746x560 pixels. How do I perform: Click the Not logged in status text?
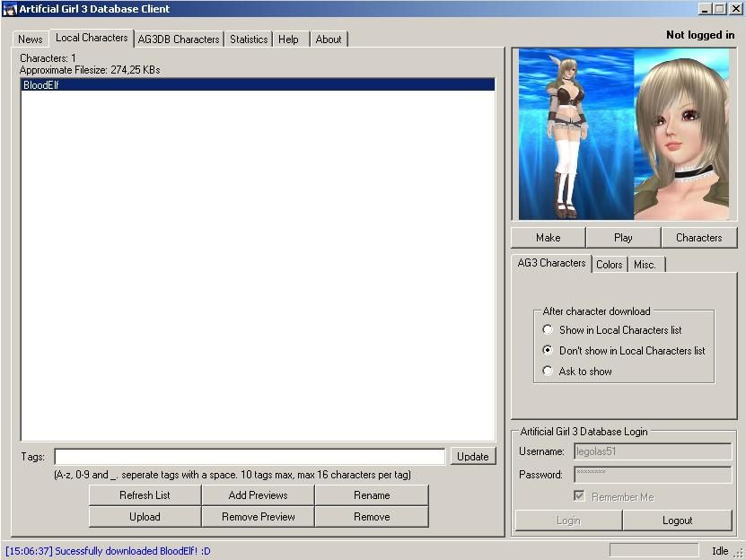pos(700,35)
